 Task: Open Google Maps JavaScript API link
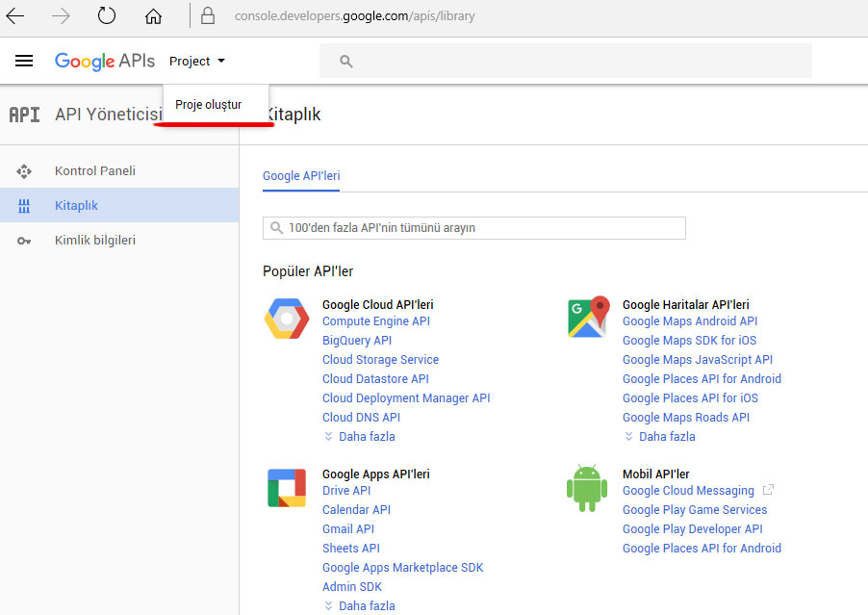coord(698,360)
